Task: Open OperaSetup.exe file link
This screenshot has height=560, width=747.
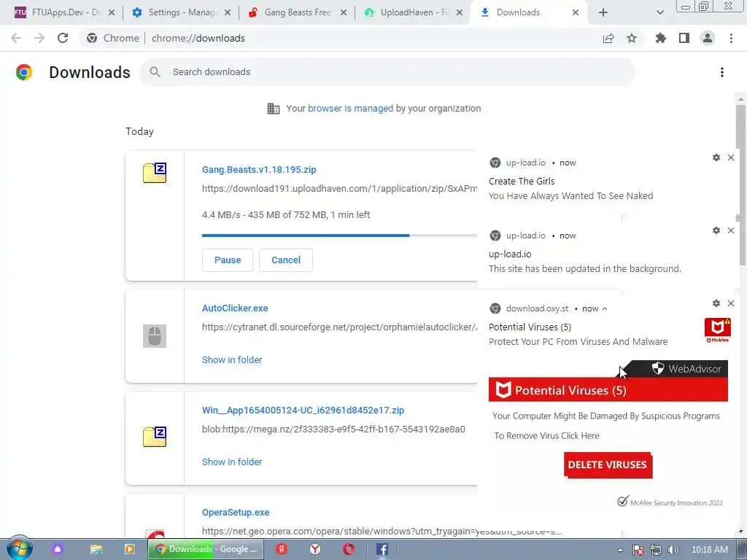Action: coord(236,513)
